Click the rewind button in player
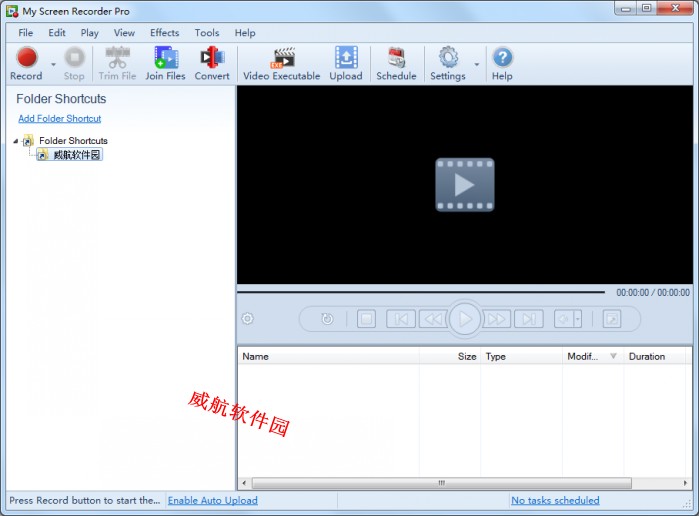Viewport: 699px width, 516px height. pos(433,318)
